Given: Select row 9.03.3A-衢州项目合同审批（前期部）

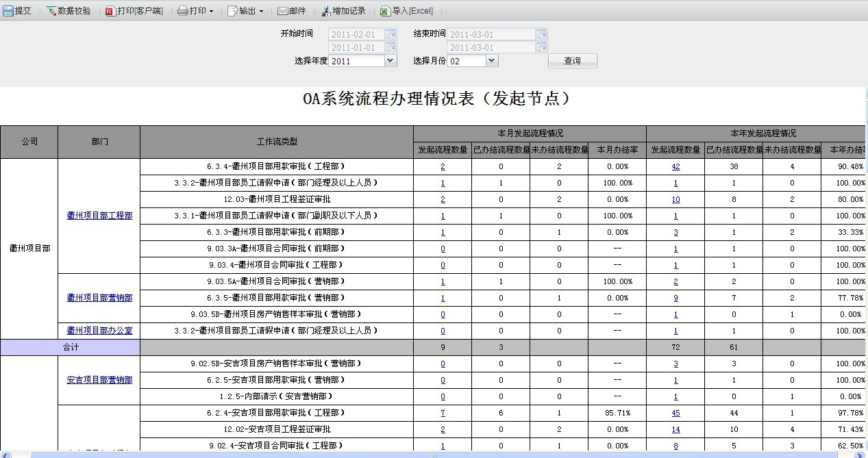Looking at the screenshot, I should 277,249.
